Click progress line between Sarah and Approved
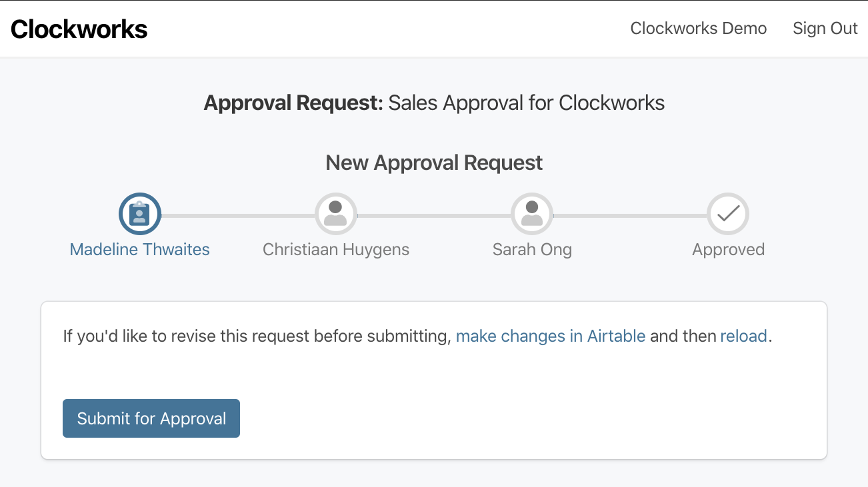This screenshot has width=868, height=487. click(x=630, y=216)
